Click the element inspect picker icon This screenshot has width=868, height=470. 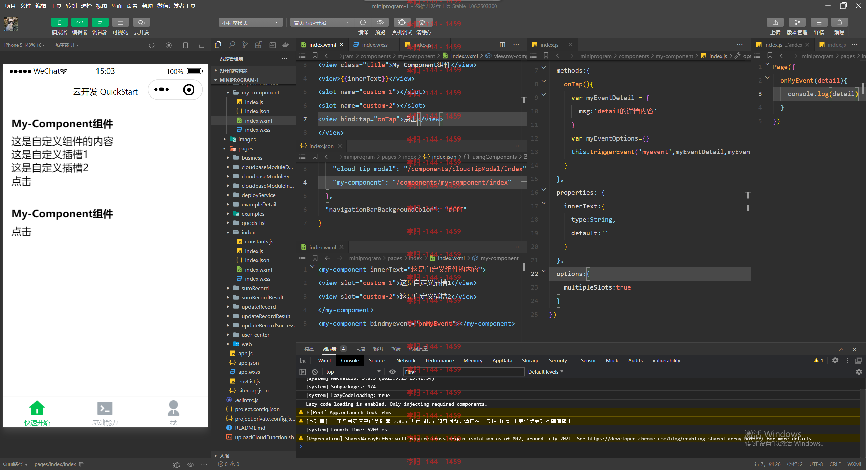[x=303, y=361]
